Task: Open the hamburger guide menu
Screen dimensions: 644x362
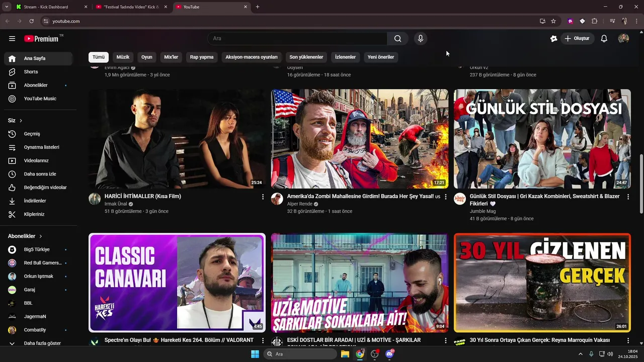Action: coord(12,39)
